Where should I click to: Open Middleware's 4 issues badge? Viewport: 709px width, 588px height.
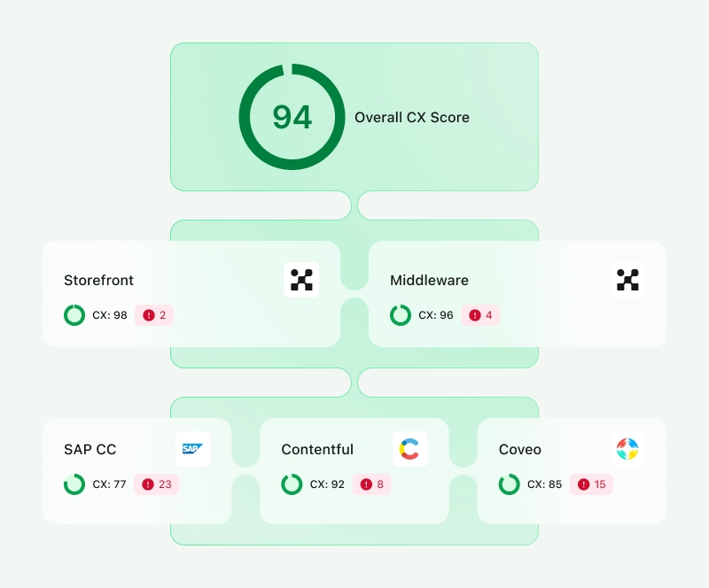[x=480, y=315]
